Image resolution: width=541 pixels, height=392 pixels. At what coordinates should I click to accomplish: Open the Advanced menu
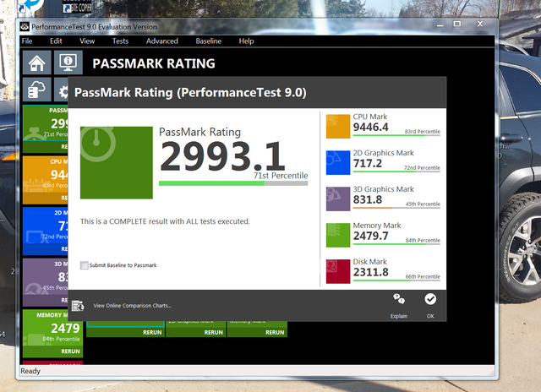point(161,41)
